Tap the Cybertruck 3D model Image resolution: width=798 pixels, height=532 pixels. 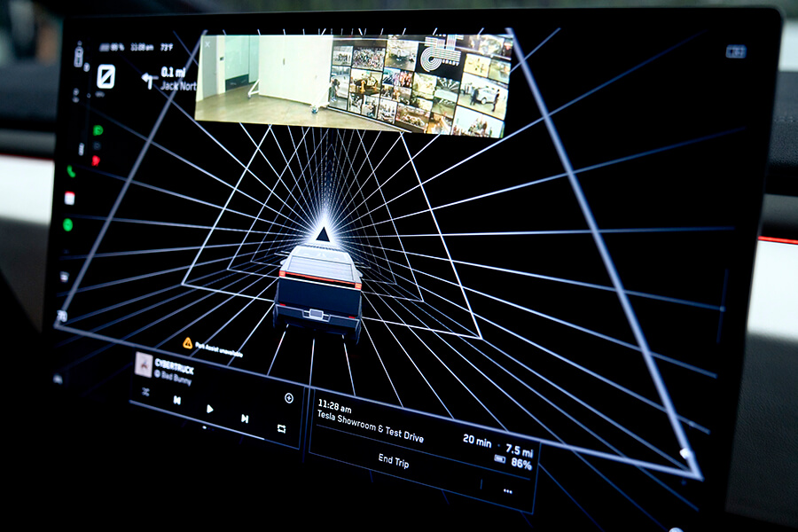point(319,290)
